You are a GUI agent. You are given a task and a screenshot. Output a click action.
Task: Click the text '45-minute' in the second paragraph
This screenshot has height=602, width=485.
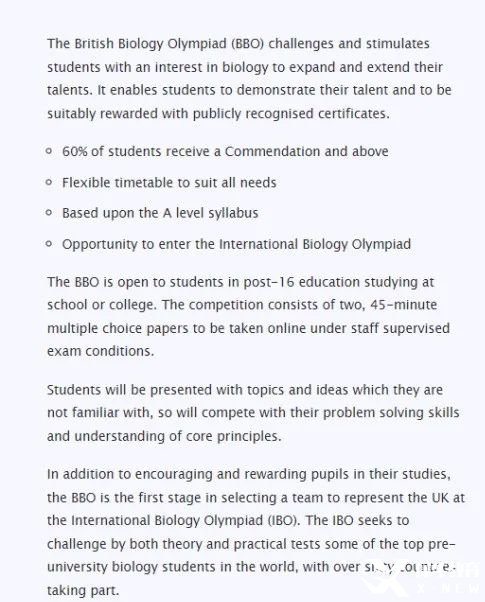[404, 305]
